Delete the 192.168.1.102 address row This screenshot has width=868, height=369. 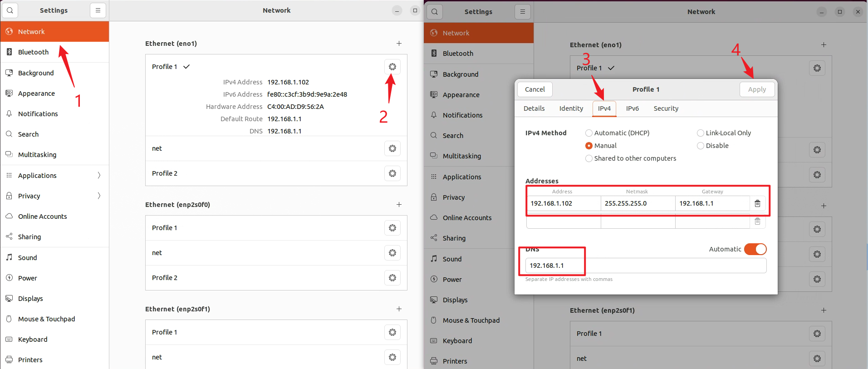[757, 203]
